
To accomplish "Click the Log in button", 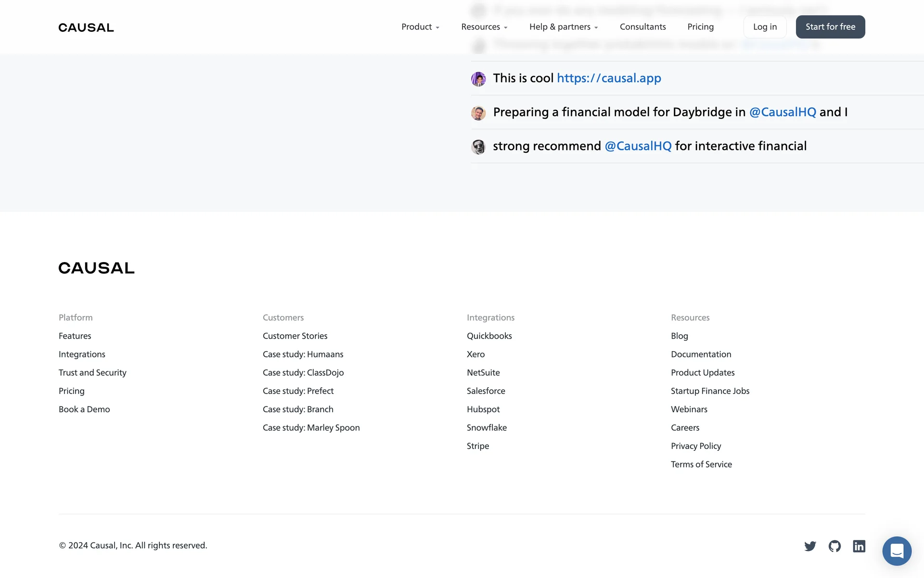I will click(x=765, y=27).
